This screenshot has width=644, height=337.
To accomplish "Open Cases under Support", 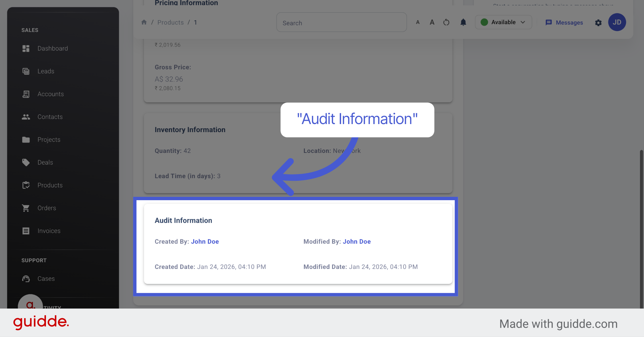I will (x=46, y=279).
